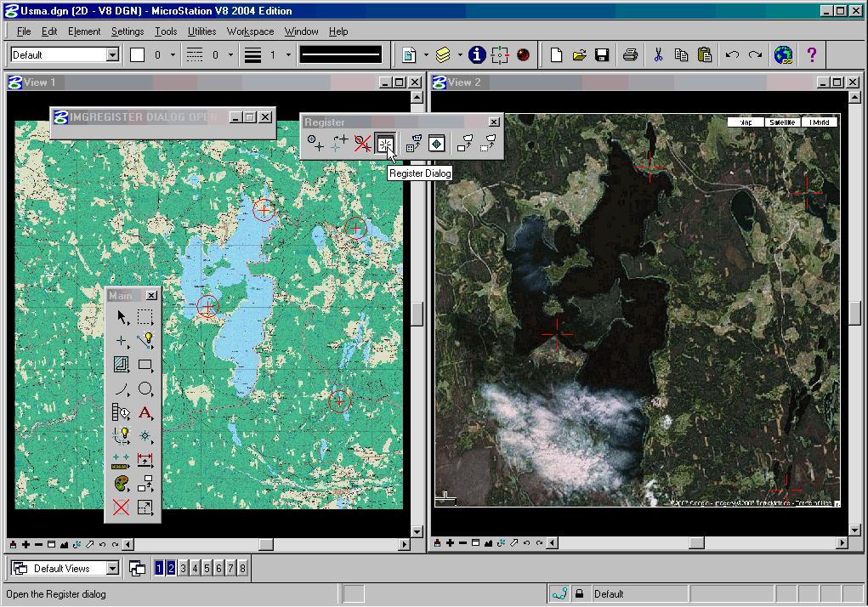Select the Hatch Area pattern tool in Main toolbox
The image size is (868, 607).
pos(122,365)
